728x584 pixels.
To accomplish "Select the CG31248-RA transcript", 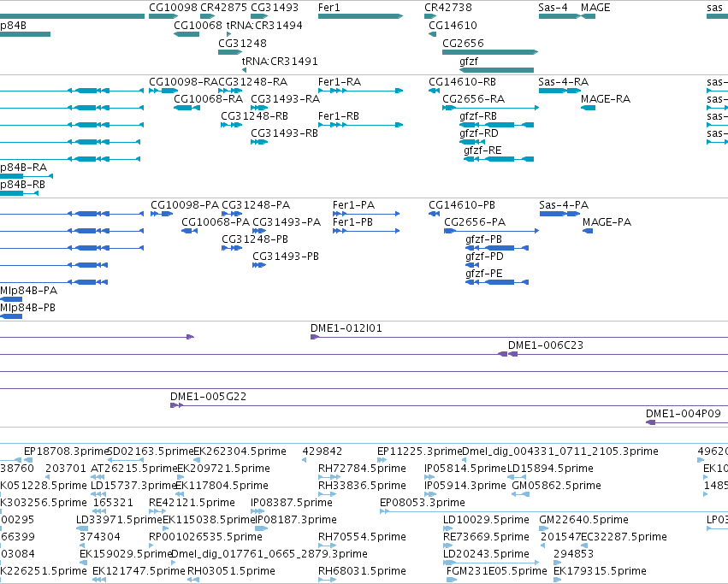I will coord(230,91).
